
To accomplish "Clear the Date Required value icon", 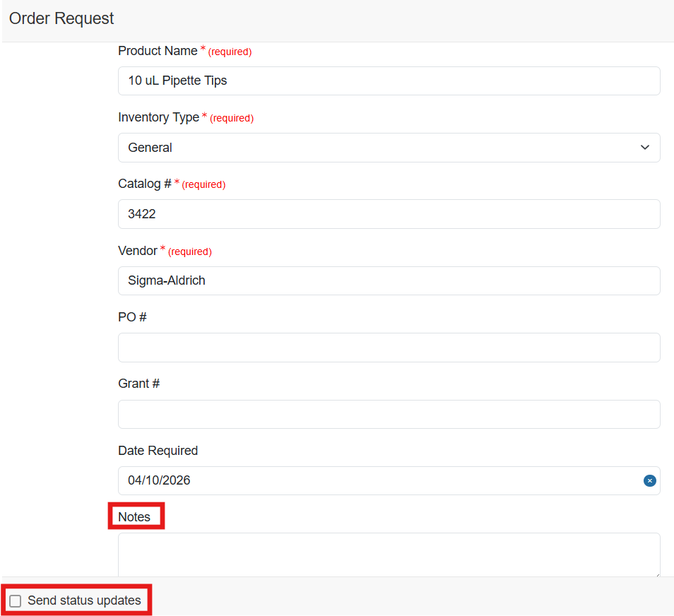I will pyautogui.click(x=649, y=481).
